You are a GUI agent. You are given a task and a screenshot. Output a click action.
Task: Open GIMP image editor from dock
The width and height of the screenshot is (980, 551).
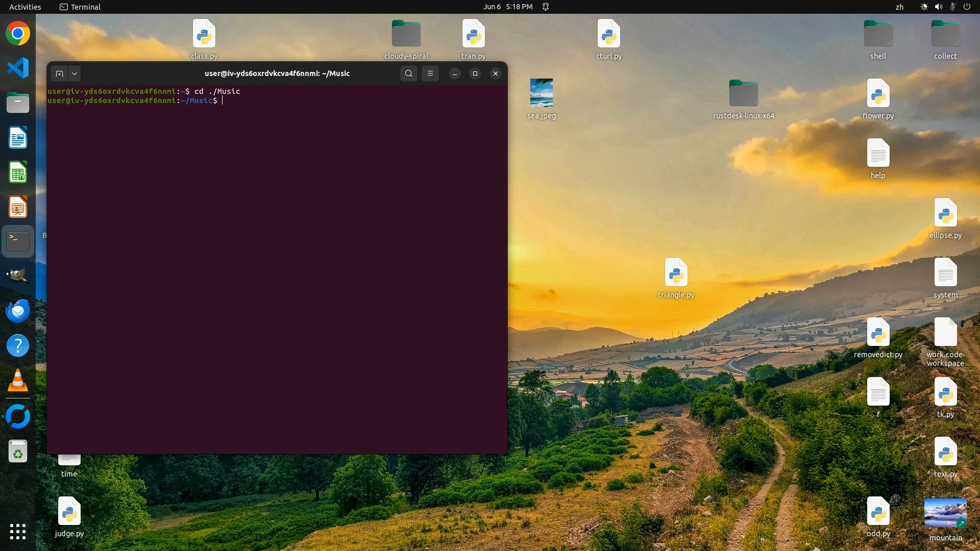18,276
